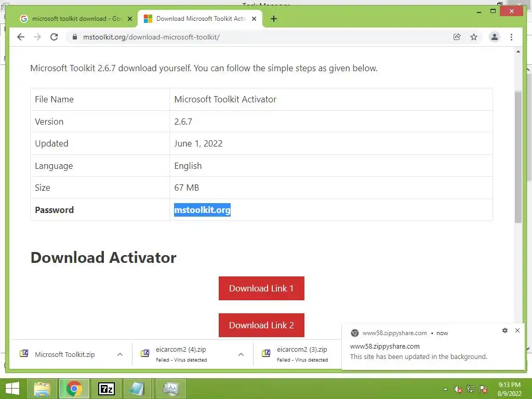This screenshot has height=399, width=532.
Task: Open a new tab with plus button
Action: [274, 19]
